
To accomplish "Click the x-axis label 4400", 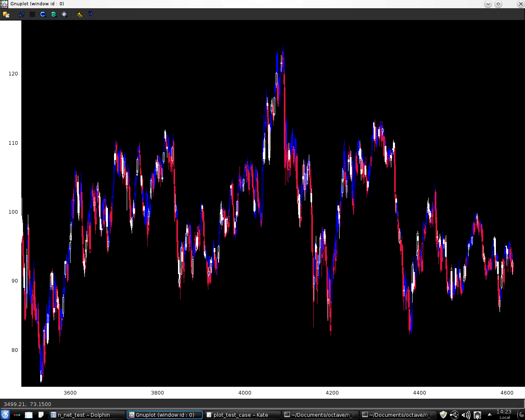I will click(420, 393).
